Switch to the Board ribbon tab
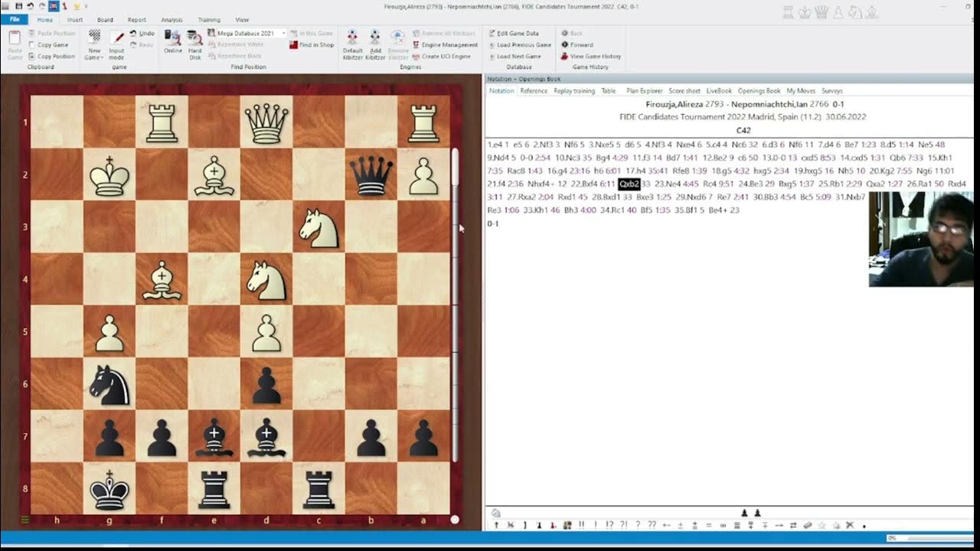Screen dimensions: 980x551 (x=105, y=20)
